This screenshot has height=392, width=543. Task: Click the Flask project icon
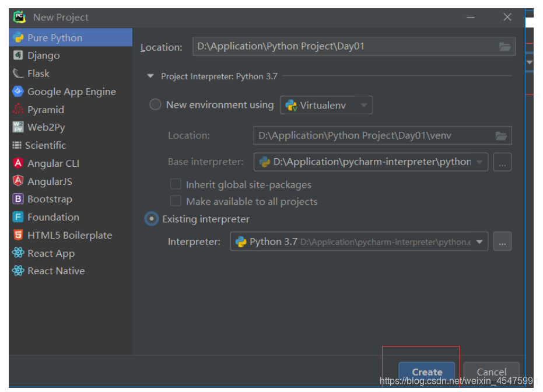pos(18,73)
